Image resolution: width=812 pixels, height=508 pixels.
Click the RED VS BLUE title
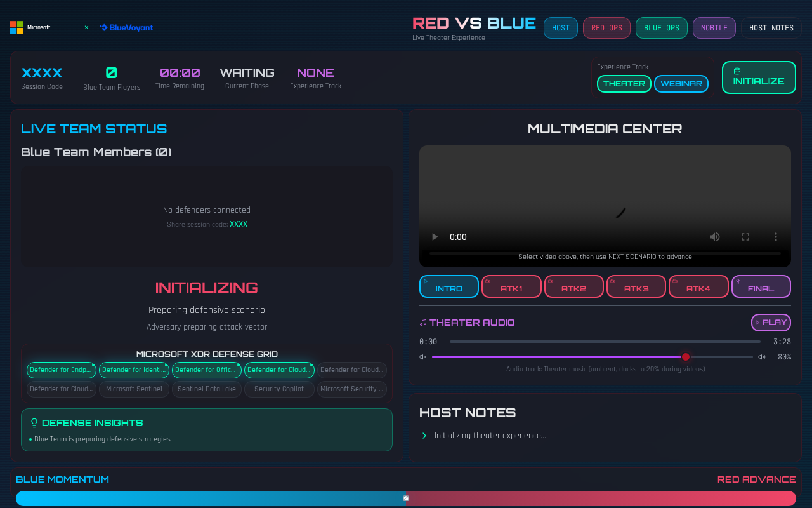tap(475, 23)
